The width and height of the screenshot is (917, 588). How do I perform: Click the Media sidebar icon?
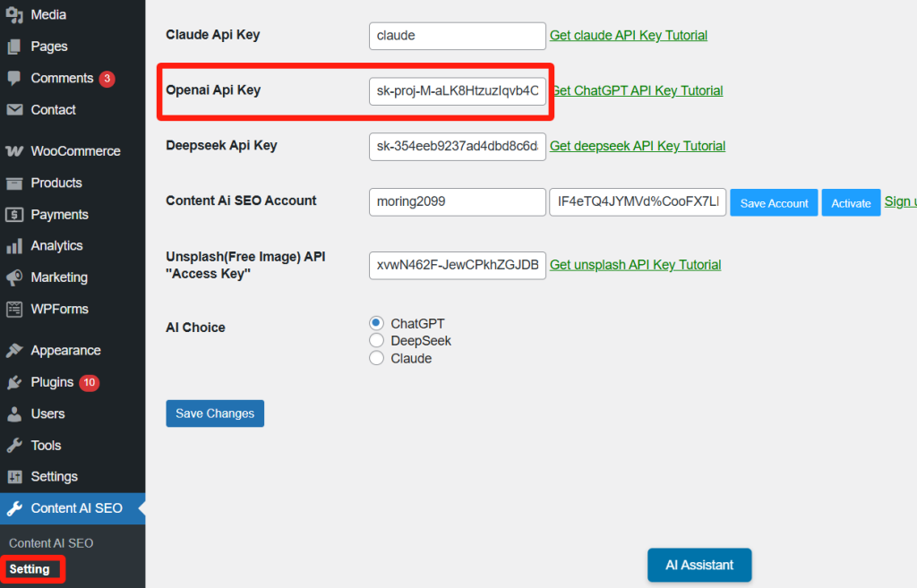point(14,14)
